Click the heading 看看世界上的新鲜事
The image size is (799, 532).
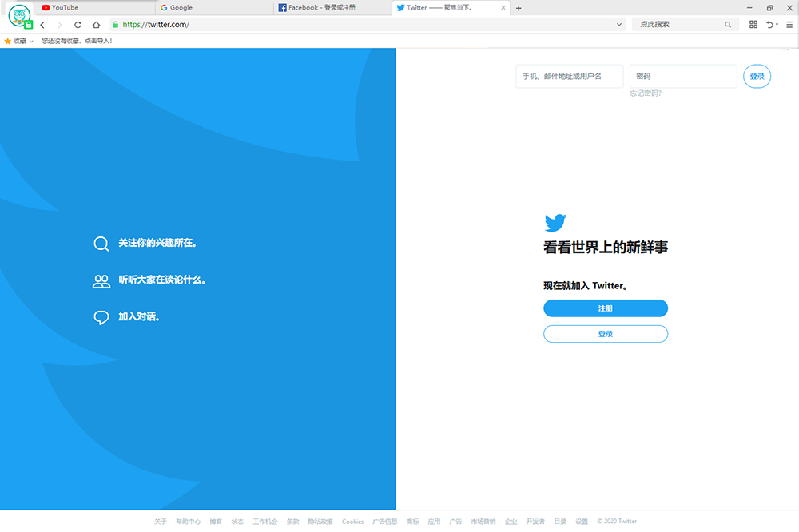(x=606, y=247)
